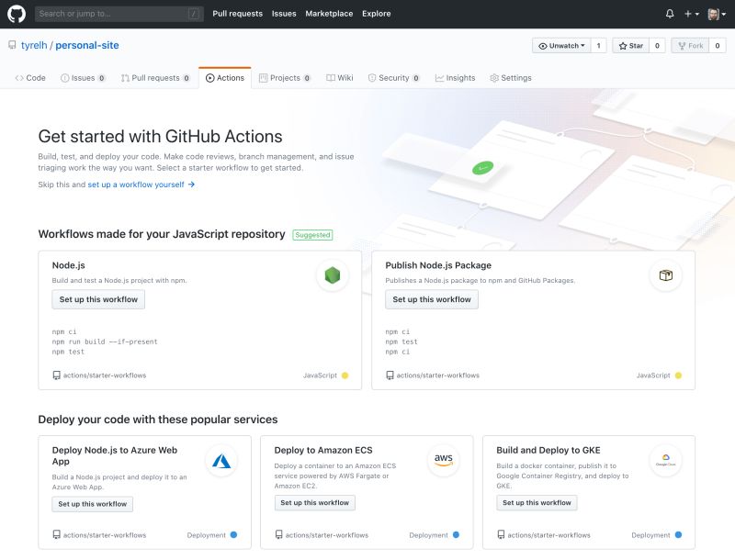Click the green Node.js hexagon icon
The image size is (735, 560).
(x=332, y=274)
